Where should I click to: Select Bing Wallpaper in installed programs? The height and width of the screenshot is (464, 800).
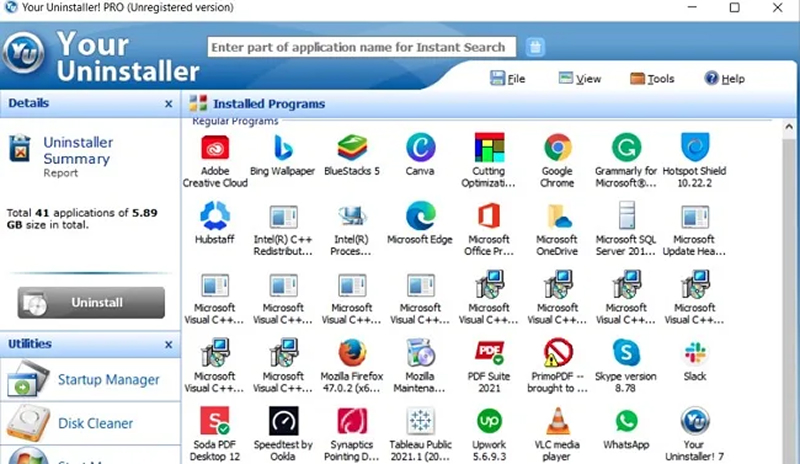click(283, 148)
